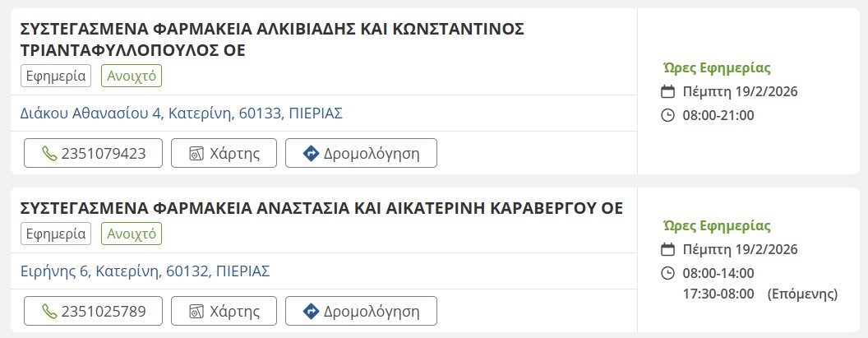This screenshot has width=868, height=338.
Task: Open address link Ειρήνης 6, Κατερίνη
Action: (145, 271)
